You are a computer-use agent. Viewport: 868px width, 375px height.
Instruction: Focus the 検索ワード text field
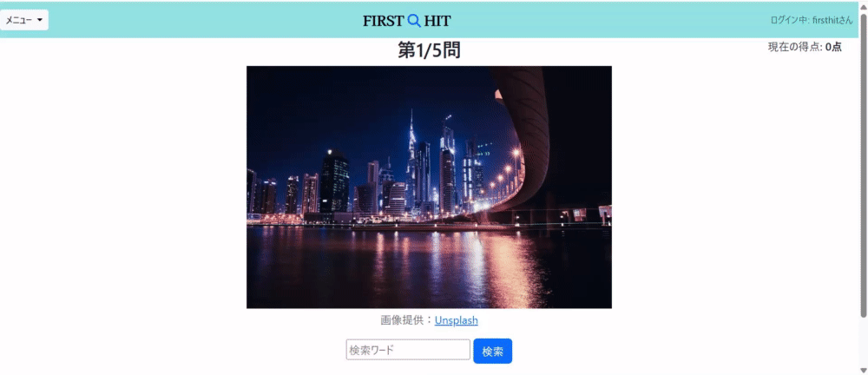408,350
